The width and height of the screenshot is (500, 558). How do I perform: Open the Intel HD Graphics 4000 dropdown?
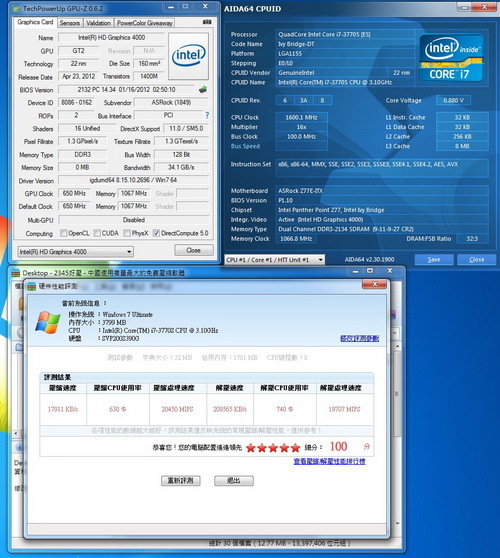click(75, 252)
